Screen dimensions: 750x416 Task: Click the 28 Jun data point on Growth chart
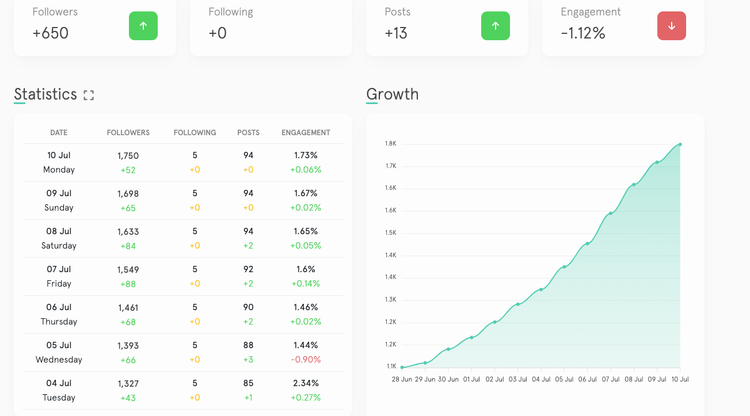click(402, 367)
